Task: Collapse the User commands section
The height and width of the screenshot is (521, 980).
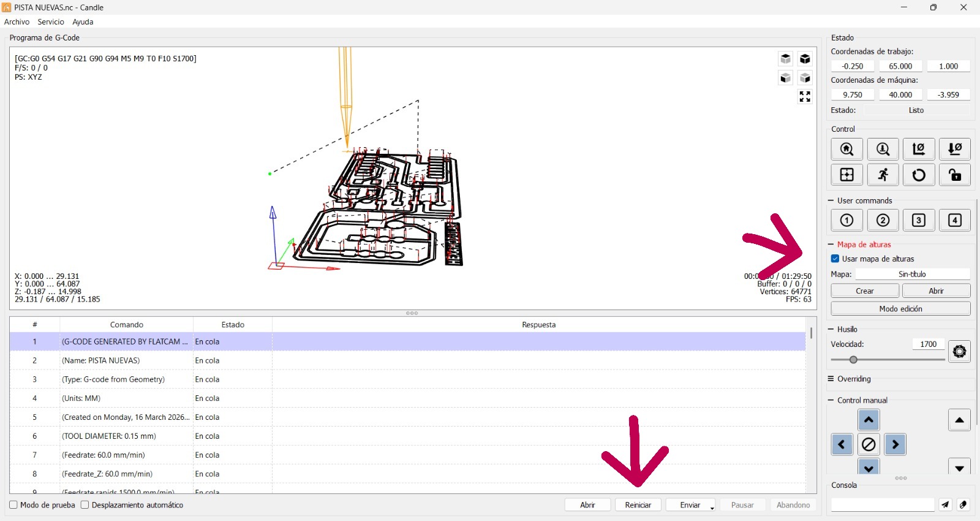Action: pos(831,200)
